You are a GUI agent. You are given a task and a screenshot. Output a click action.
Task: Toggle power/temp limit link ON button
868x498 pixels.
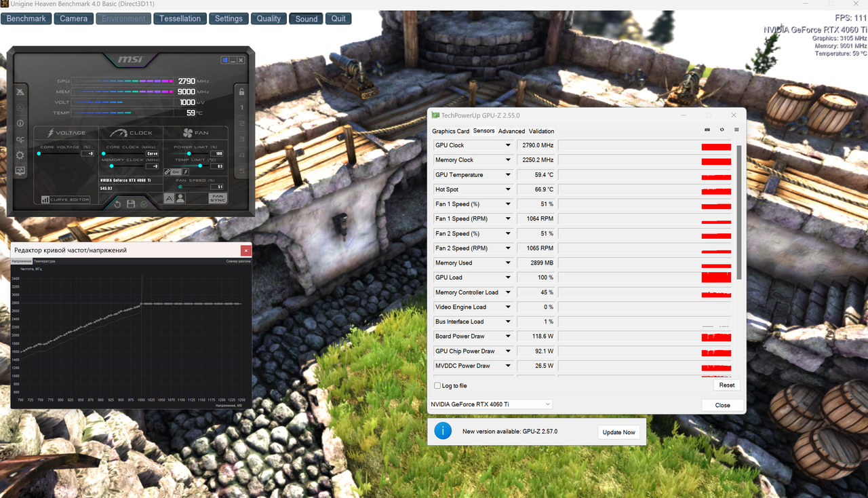(176, 172)
